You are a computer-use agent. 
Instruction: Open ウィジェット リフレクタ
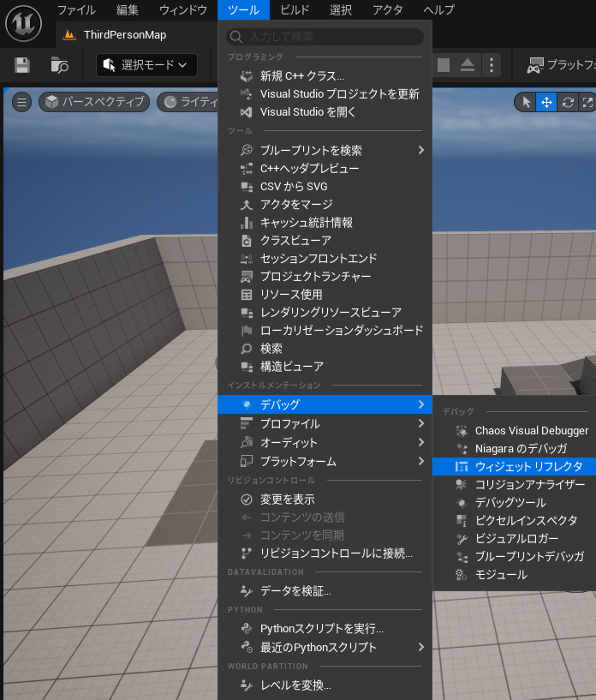(515, 466)
